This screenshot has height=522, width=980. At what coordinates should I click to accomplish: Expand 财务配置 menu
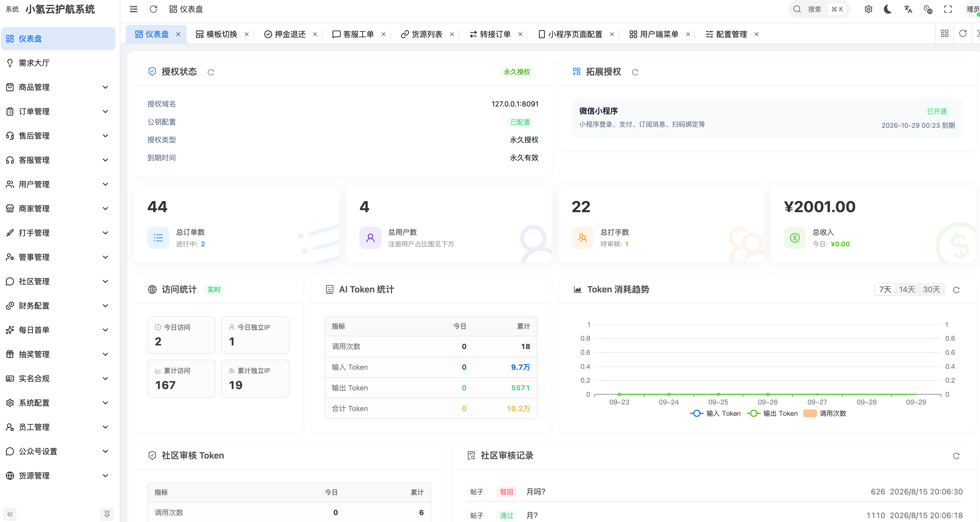(58, 305)
